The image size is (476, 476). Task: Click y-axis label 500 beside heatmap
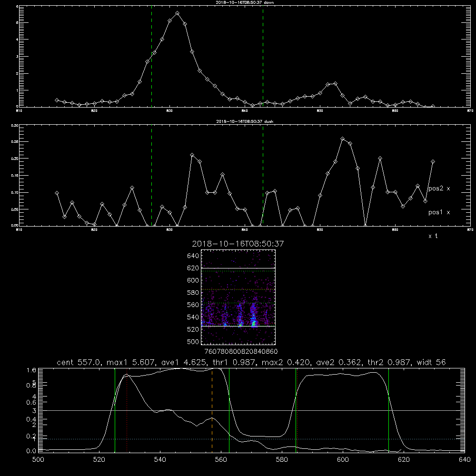(193, 342)
